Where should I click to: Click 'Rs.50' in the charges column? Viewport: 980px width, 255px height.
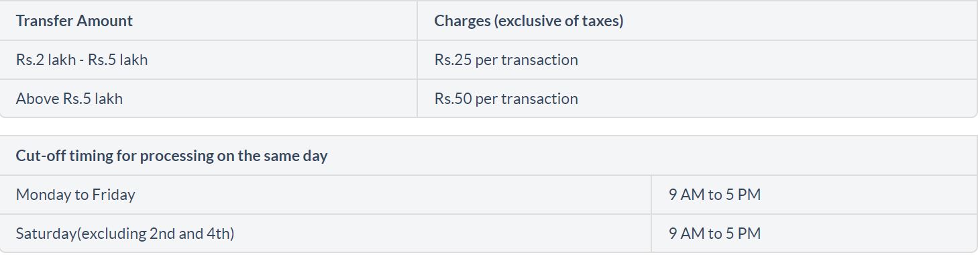tap(453, 99)
